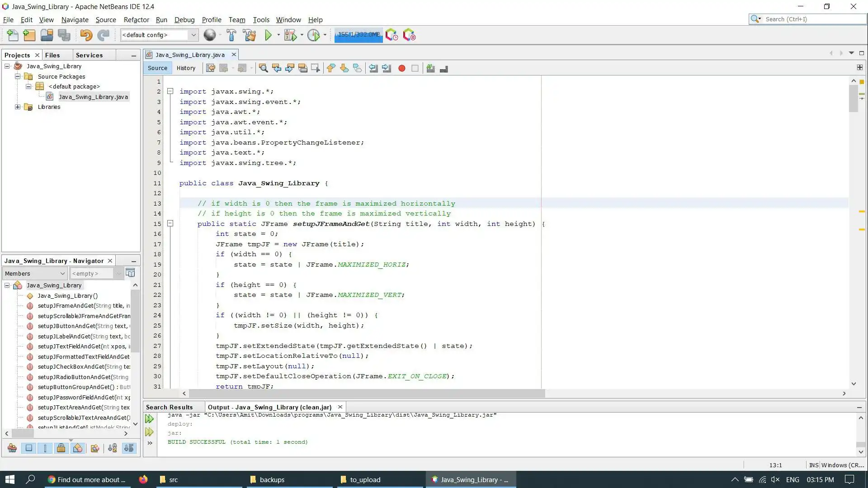
Task: Open the Refactor menu
Action: point(136,20)
